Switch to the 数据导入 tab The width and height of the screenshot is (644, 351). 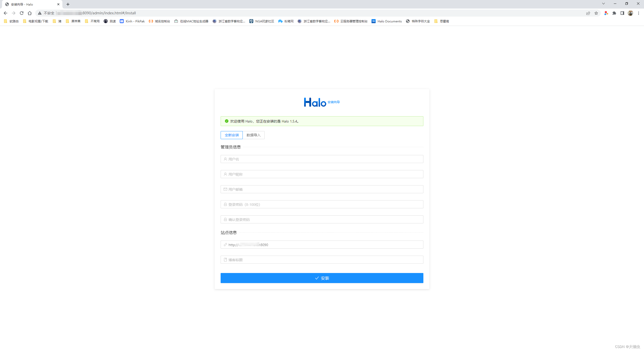pyautogui.click(x=254, y=135)
